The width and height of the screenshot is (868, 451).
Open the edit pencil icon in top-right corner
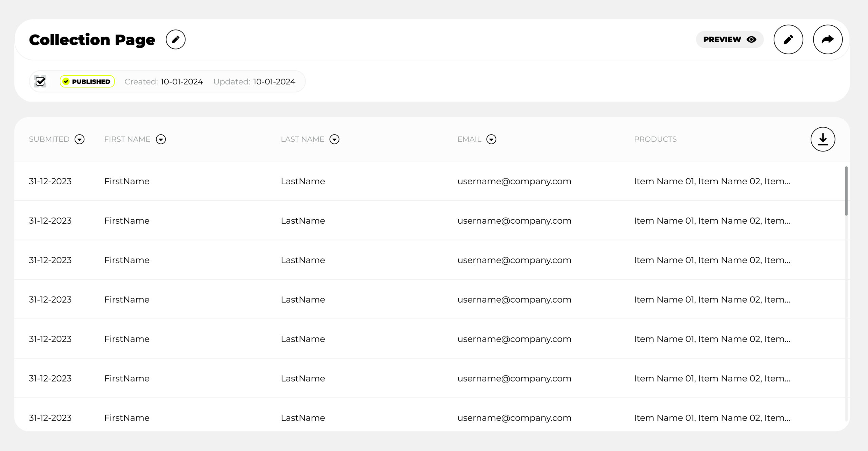coord(788,39)
